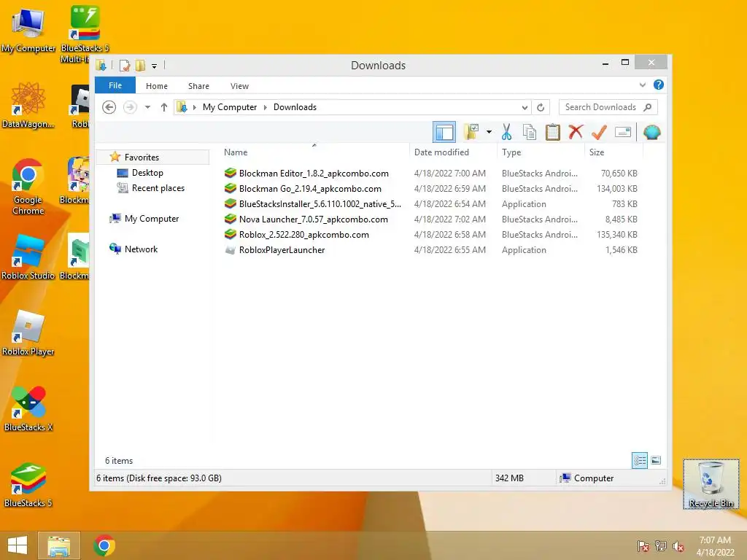Open the address bar history dropdown
Screen dimensions: 747x560
525,108
